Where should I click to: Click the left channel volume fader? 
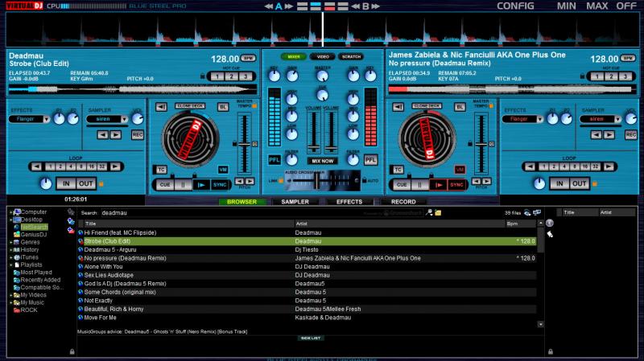coord(314,148)
